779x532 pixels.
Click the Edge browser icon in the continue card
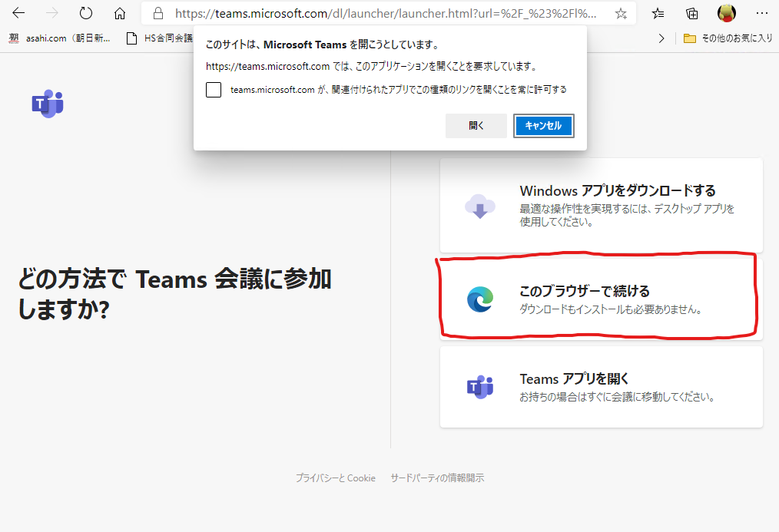click(x=479, y=299)
